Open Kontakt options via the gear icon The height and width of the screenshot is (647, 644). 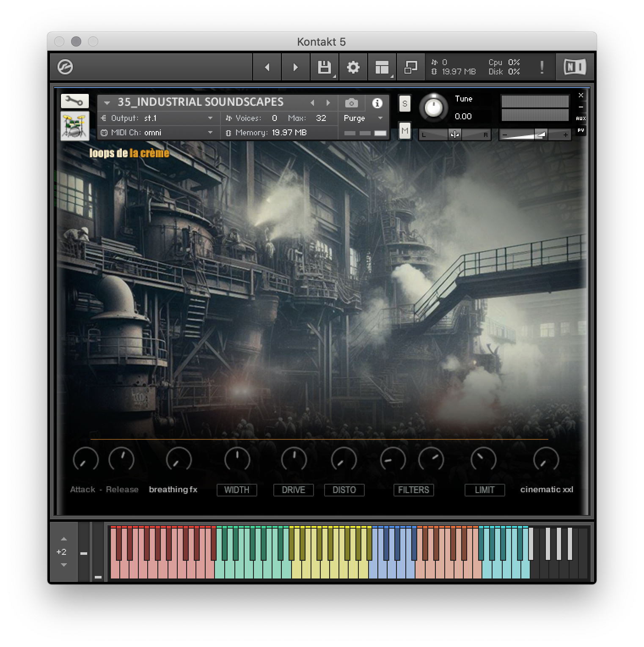(353, 67)
